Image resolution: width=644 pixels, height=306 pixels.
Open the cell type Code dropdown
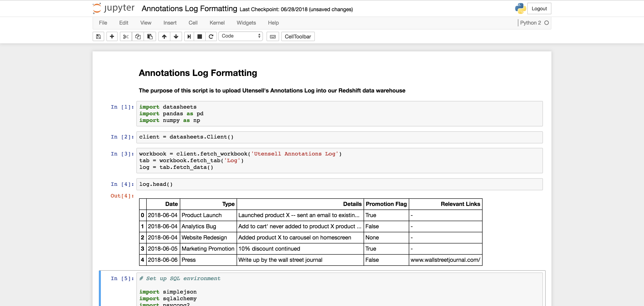(x=241, y=36)
